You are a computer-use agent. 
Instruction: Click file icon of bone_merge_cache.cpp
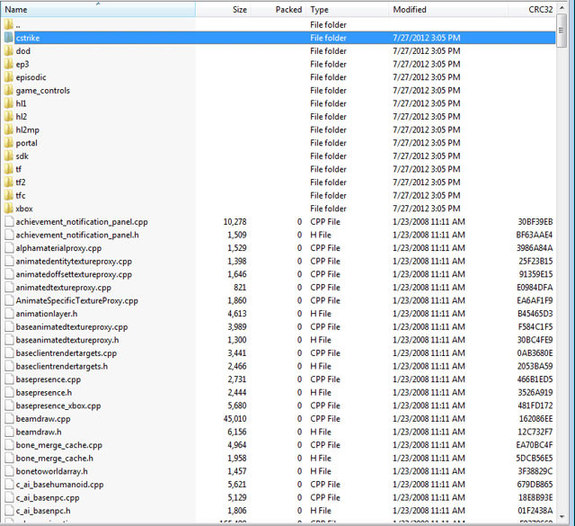pos(9,445)
